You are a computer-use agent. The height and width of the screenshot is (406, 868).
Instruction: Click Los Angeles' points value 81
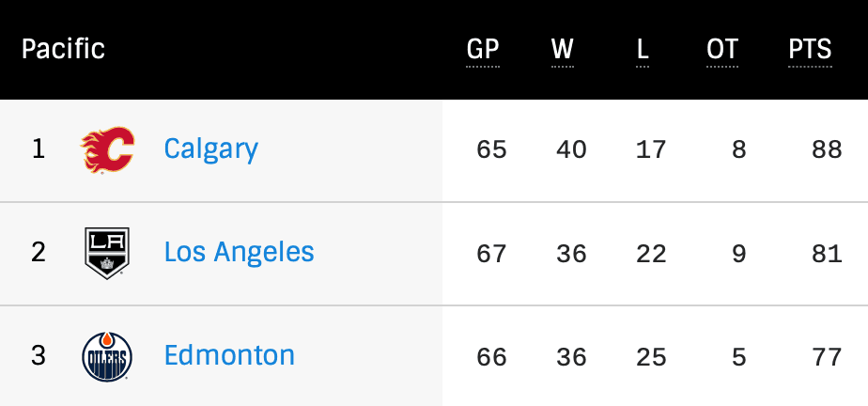point(828,254)
